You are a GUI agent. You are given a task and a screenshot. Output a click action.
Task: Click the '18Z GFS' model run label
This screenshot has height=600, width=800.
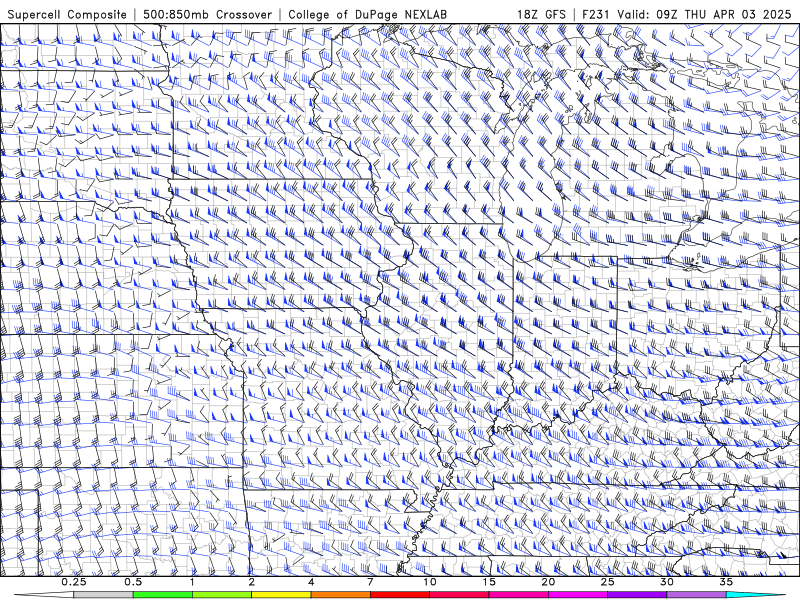click(541, 14)
